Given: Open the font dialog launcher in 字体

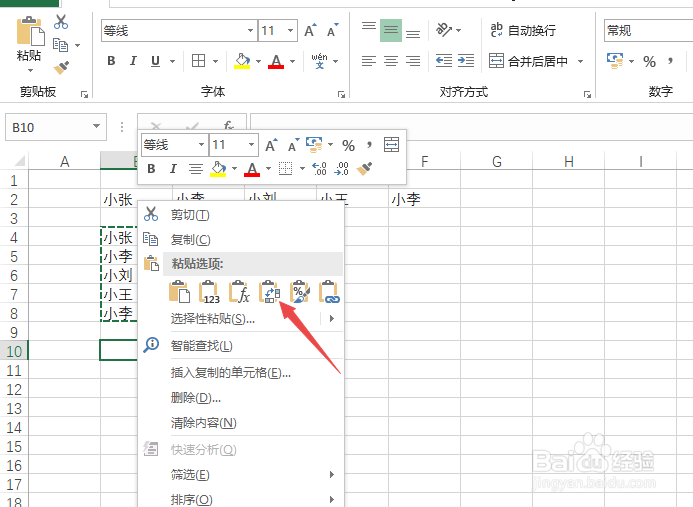Looking at the screenshot, I should click(341, 94).
